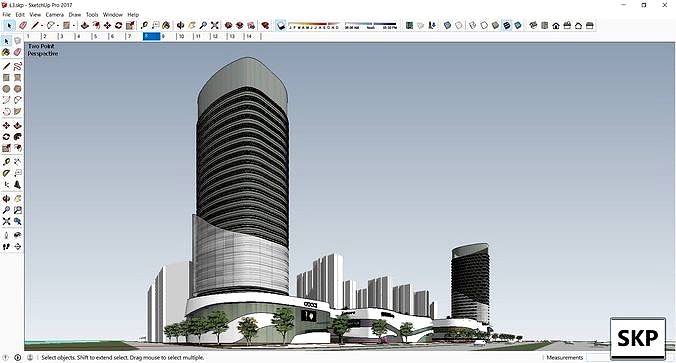676x363 pixels.
Task: Choose the Freehand tool in left toolbar
Action: click(x=17, y=66)
